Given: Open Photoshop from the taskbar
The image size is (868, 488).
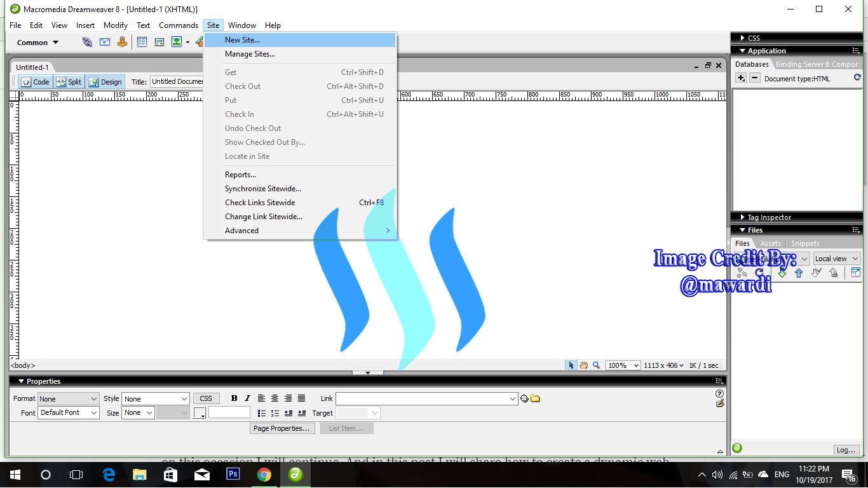Looking at the screenshot, I should [233, 475].
